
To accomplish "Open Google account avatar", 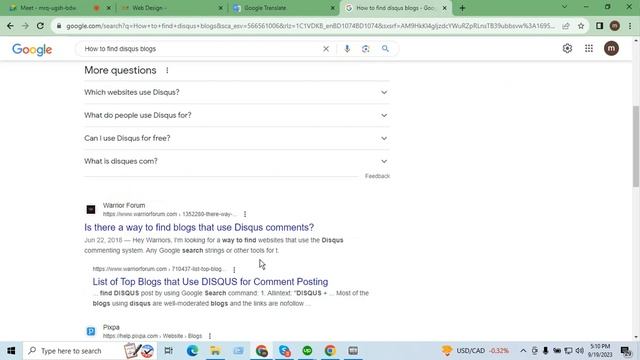I will coord(611,49).
